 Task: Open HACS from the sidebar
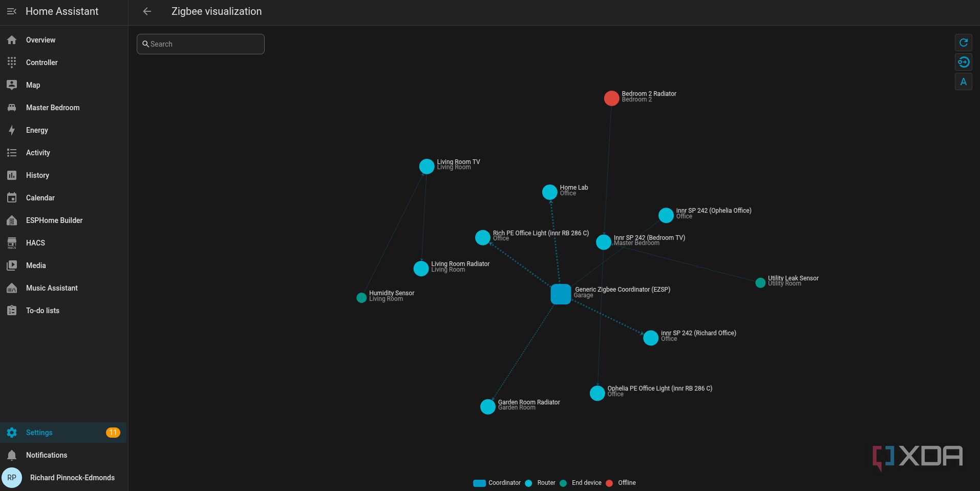tap(63, 243)
